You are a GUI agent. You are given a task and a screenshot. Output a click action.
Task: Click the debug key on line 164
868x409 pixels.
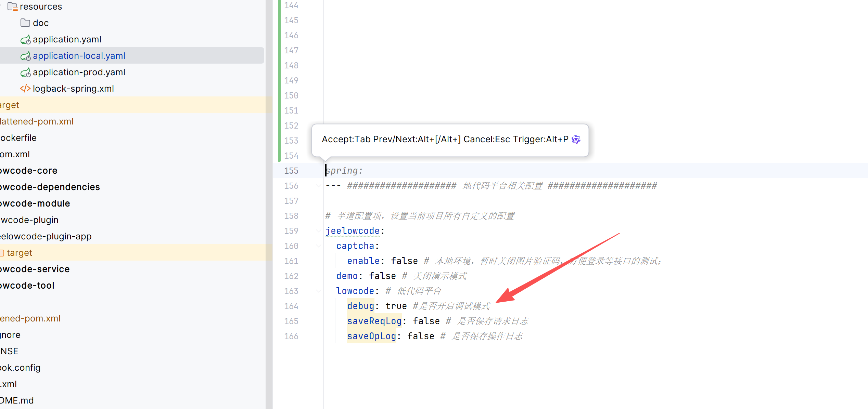point(360,306)
